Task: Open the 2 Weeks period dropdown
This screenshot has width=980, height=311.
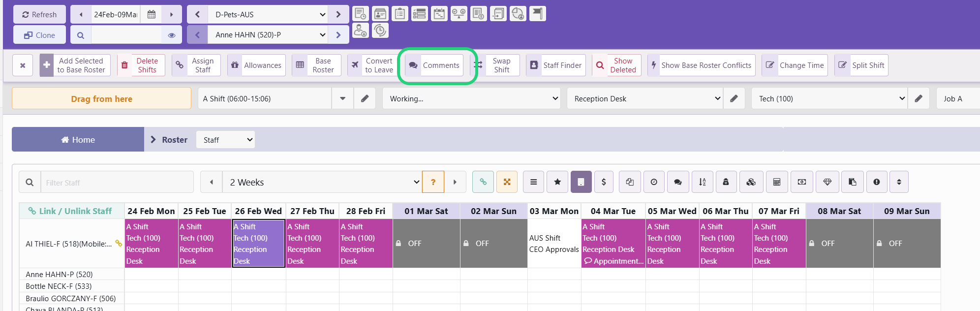Action: point(322,182)
